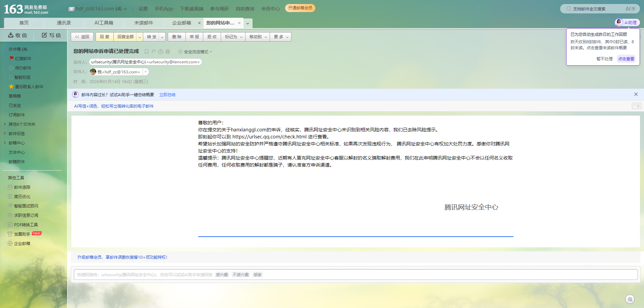Open the 发票助手 invoice assistant
The image size is (644, 308).
(x=22, y=234)
